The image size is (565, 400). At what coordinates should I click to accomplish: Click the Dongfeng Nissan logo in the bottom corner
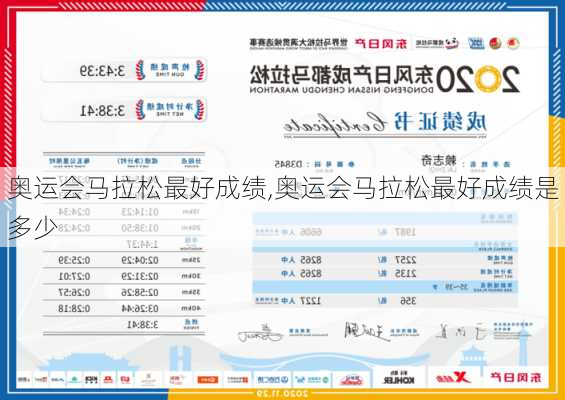[x=516, y=377]
